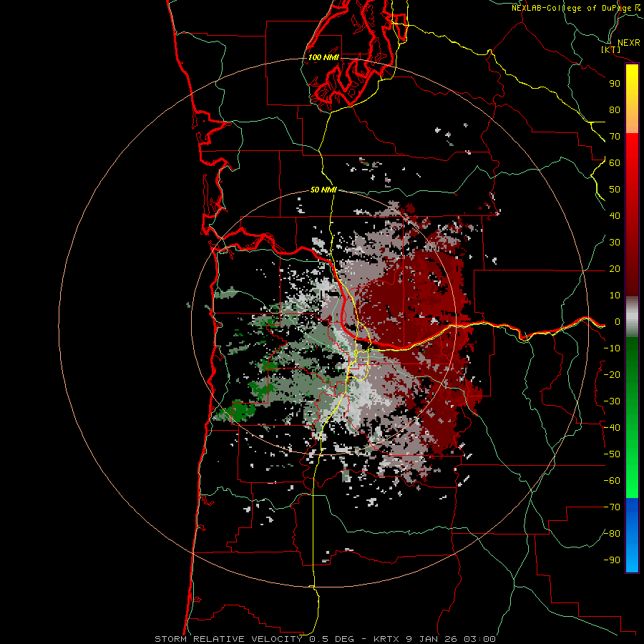644x644 pixels.
Task: Select the "-60" value on velocity scale
Action: [x=612, y=481]
